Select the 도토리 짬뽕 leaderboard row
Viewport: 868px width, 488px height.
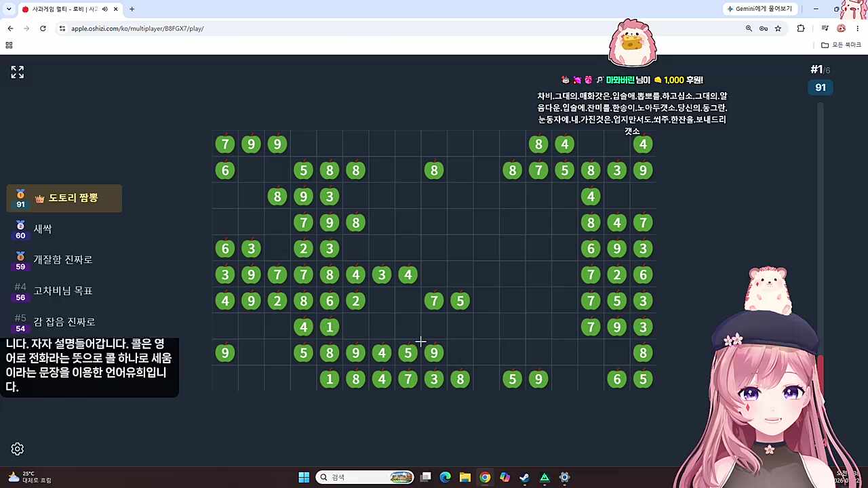(x=64, y=198)
